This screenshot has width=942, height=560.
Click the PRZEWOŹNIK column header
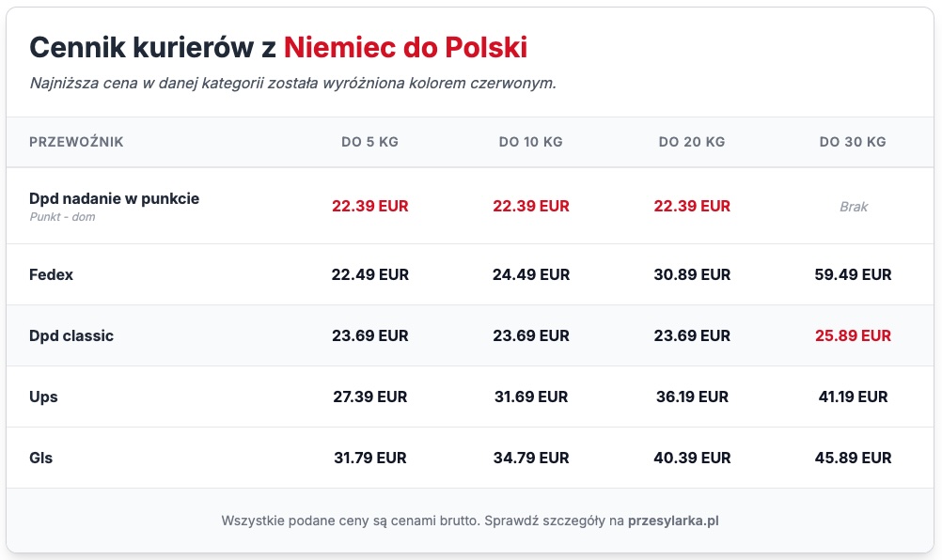[x=76, y=142]
